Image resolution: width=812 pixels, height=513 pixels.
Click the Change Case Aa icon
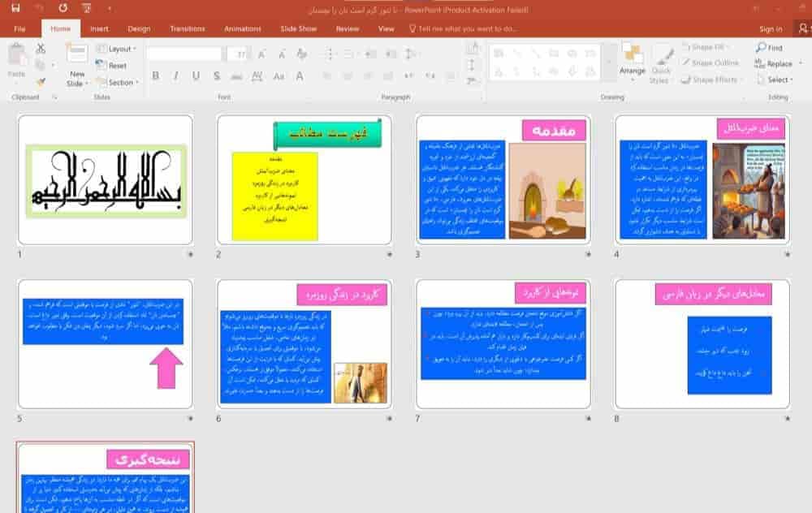point(279,76)
